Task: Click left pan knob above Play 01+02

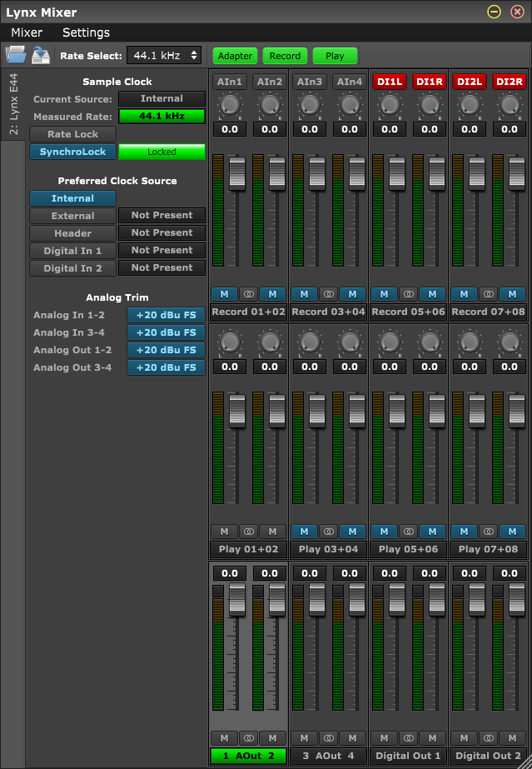Action: 230,342
